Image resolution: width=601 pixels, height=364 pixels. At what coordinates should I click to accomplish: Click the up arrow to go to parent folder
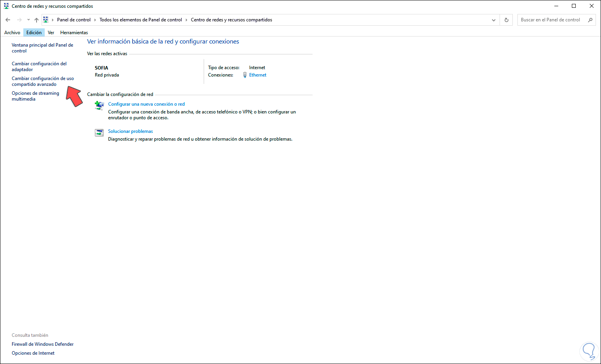point(36,19)
